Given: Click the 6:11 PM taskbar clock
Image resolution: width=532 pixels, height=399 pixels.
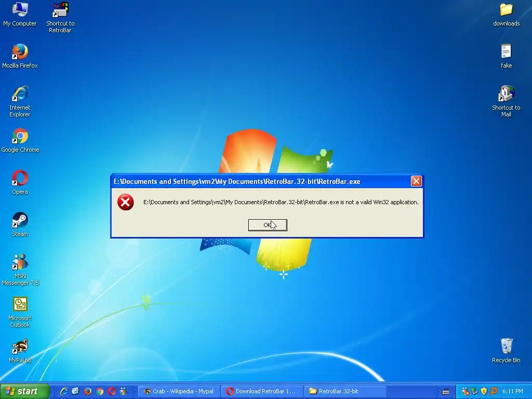Looking at the screenshot, I should coord(512,391).
